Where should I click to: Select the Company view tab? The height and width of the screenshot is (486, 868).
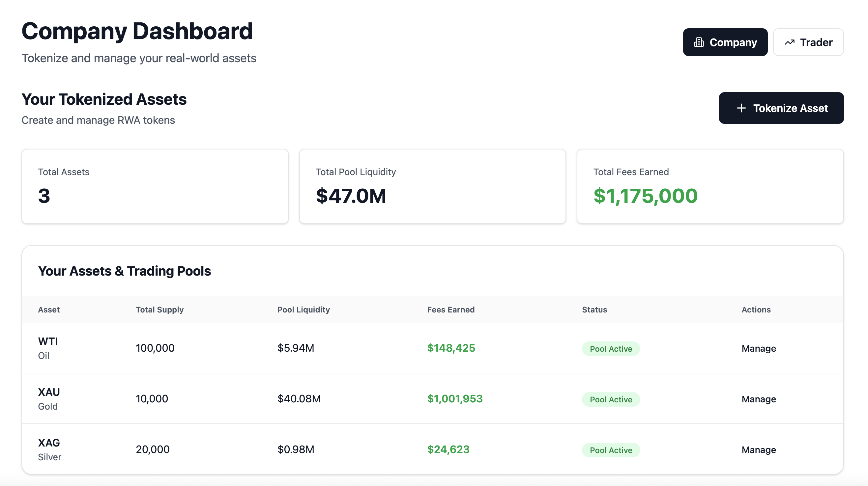[x=725, y=42]
